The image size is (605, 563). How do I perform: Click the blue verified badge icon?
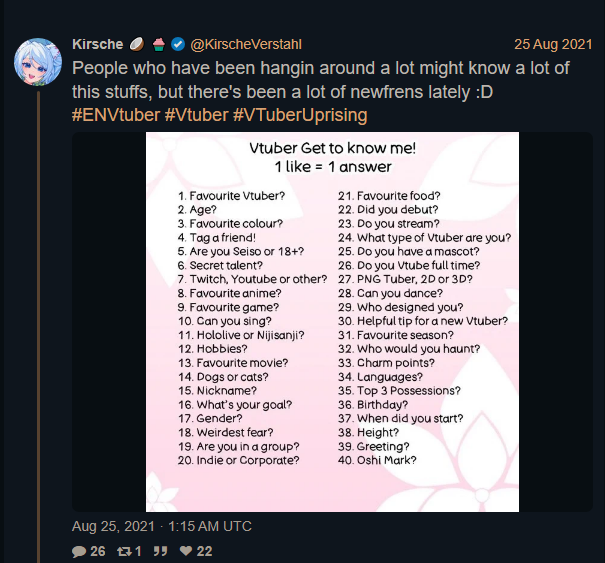click(178, 44)
